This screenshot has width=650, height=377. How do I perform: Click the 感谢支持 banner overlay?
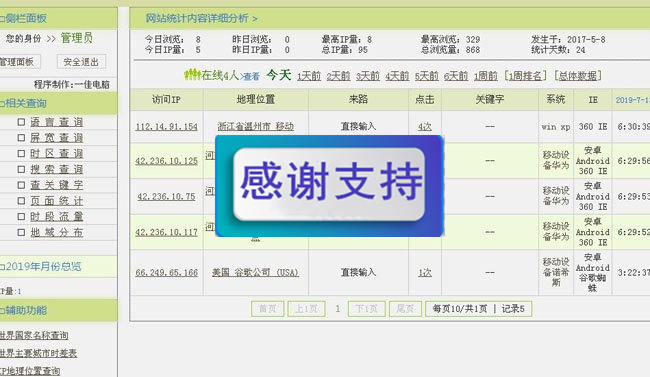pyautogui.click(x=330, y=186)
